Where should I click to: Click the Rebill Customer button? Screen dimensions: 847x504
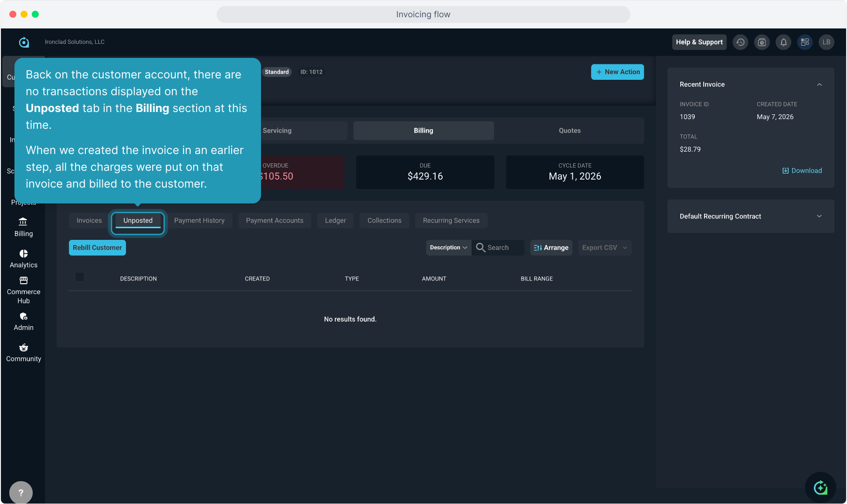point(98,247)
